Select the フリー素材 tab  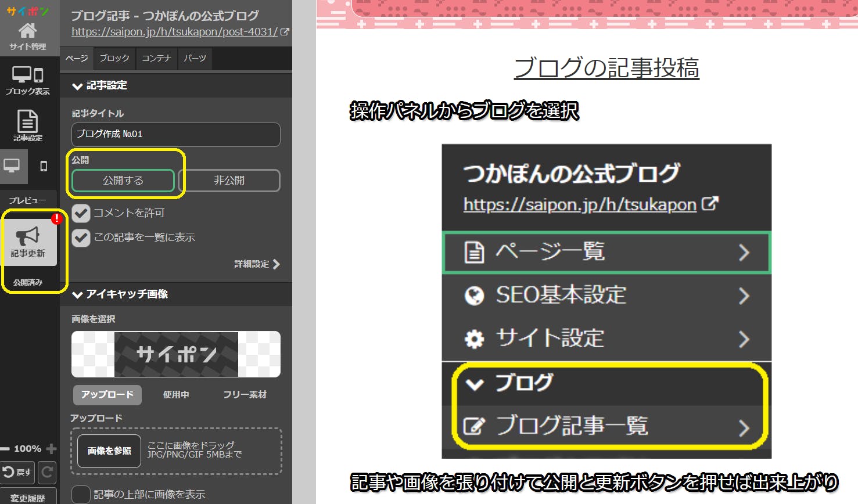(x=245, y=395)
